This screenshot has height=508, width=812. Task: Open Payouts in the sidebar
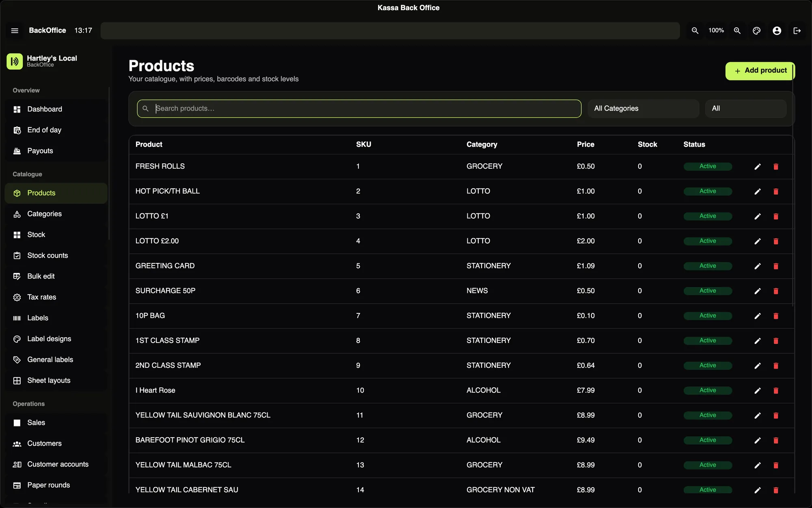click(x=56, y=151)
